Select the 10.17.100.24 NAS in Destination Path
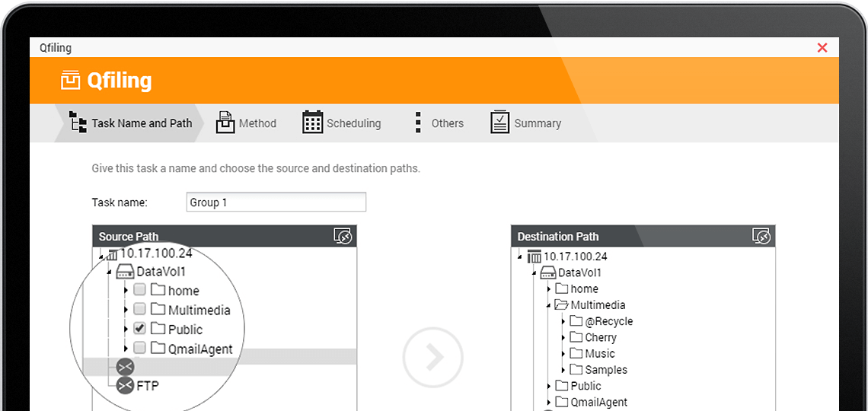Viewport: 868px width, 411px height. click(x=576, y=256)
